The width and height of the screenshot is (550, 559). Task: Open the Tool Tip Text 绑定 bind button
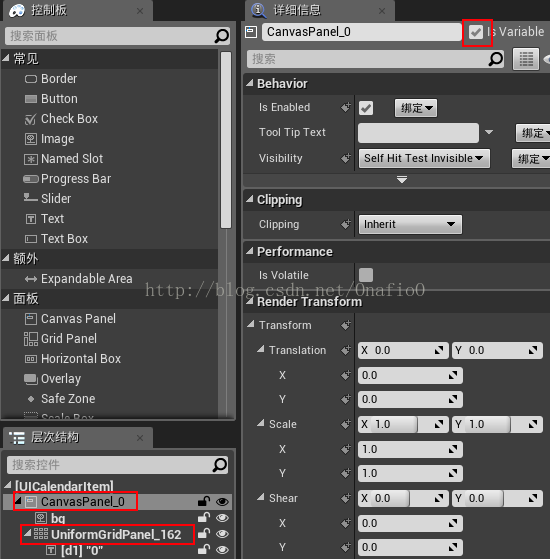click(533, 133)
